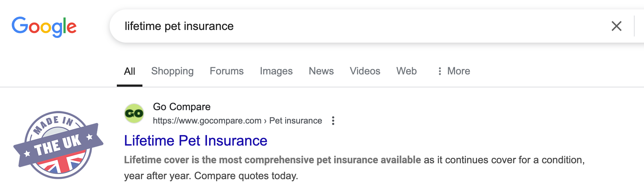View Videos results

365,71
